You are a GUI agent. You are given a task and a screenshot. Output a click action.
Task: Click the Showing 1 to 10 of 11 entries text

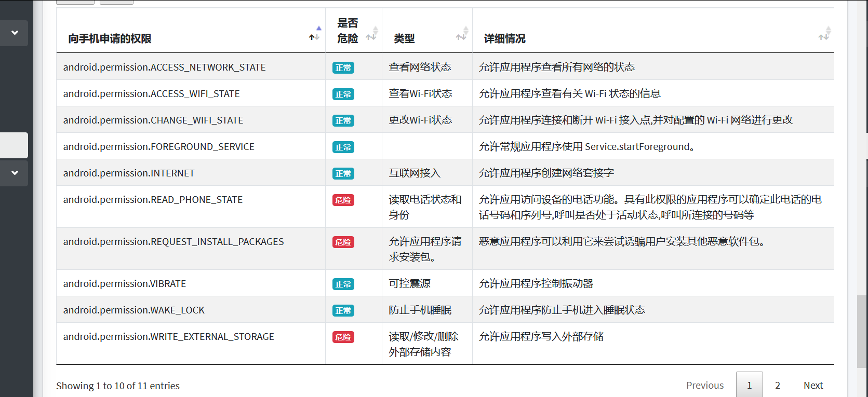pyautogui.click(x=118, y=386)
